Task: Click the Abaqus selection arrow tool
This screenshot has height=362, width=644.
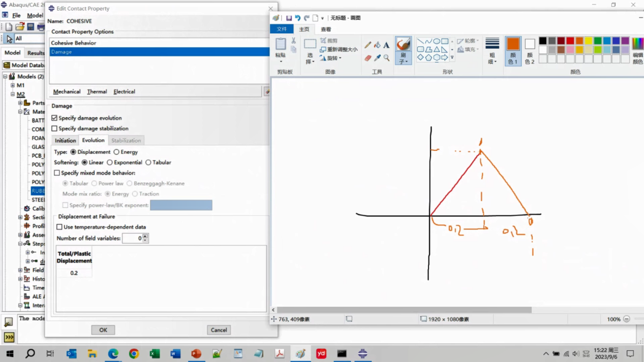Action: click(9, 39)
